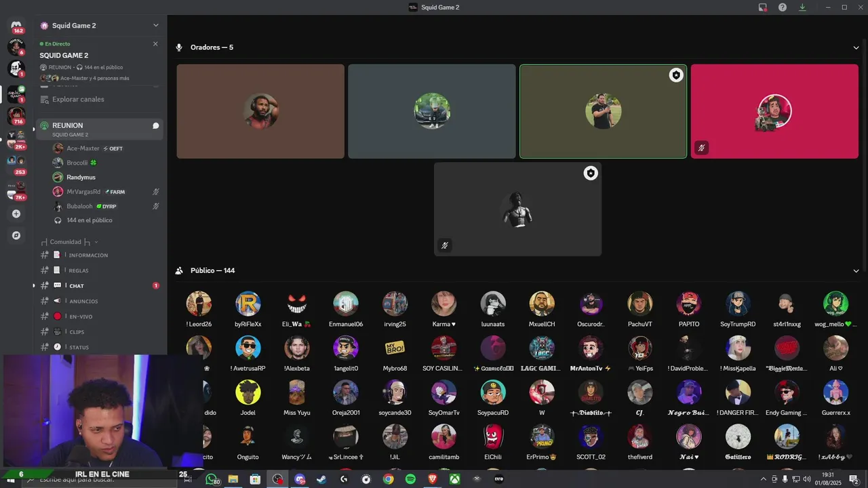Show hidden system tray icons
This screenshot has width=868, height=488.
(764, 479)
